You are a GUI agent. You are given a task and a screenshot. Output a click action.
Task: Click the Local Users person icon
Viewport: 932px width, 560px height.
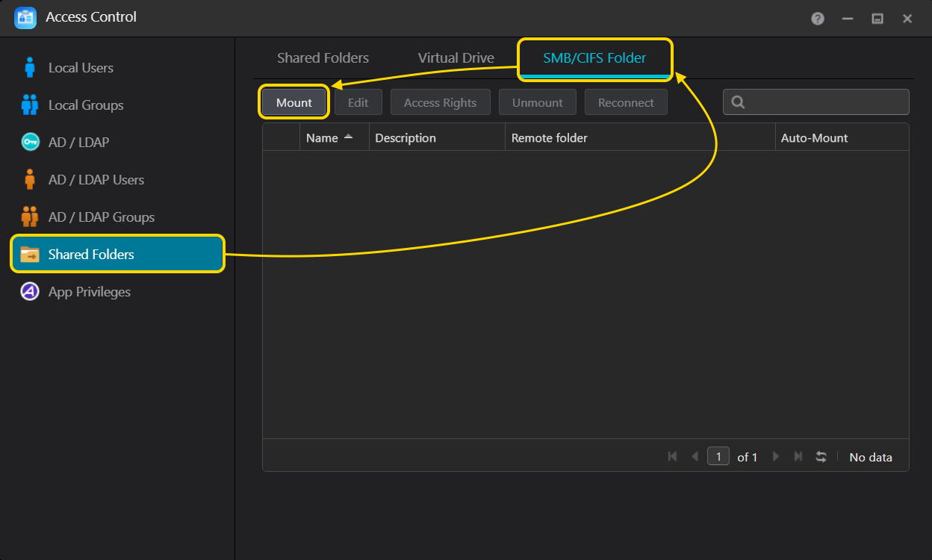tap(30, 68)
